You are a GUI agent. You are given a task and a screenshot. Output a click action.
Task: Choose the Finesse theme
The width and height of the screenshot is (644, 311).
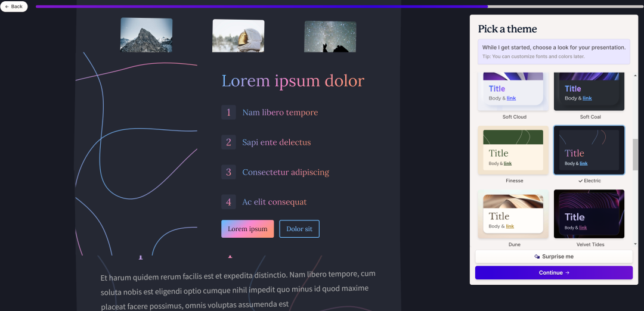click(x=513, y=150)
